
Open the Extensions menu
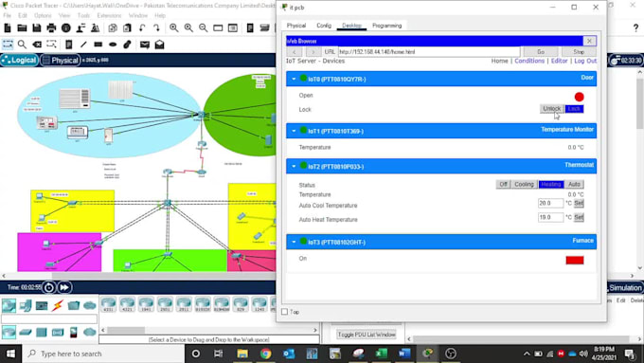coord(109,15)
